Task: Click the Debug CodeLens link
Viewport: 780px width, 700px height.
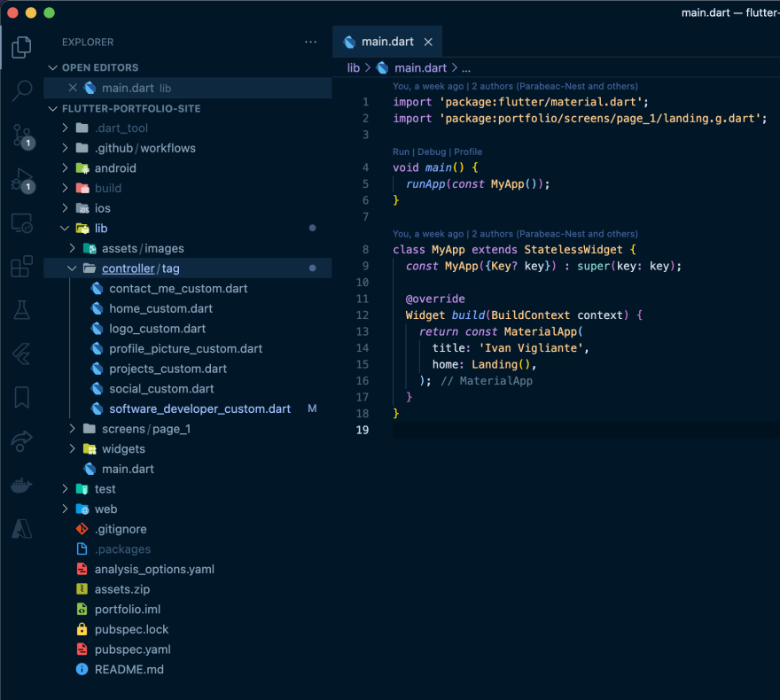Action: [x=432, y=152]
